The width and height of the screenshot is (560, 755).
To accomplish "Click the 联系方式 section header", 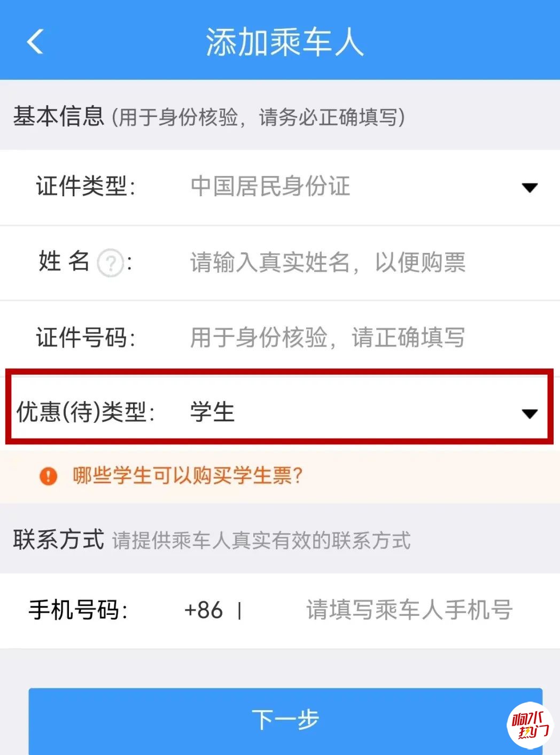I will pyautogui.click(x=59, y=539).
